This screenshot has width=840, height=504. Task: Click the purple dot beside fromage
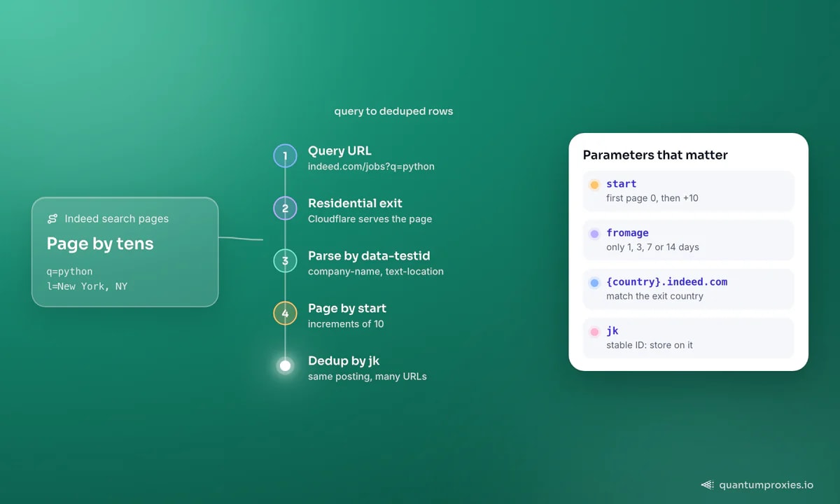click(x=594, y=234)
